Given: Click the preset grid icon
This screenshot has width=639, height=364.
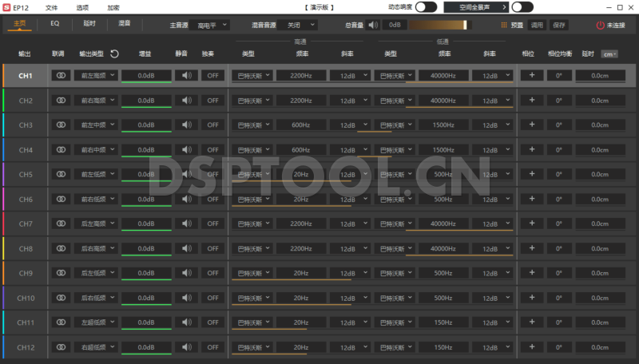Looking at the screenshot, I should (504, 25).
